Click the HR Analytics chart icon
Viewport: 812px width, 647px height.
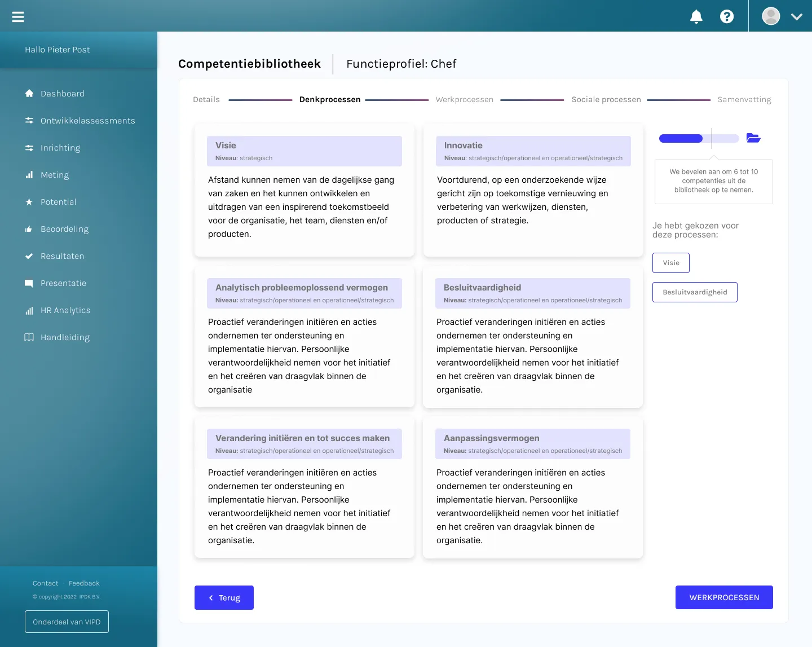tap(29, 310)
